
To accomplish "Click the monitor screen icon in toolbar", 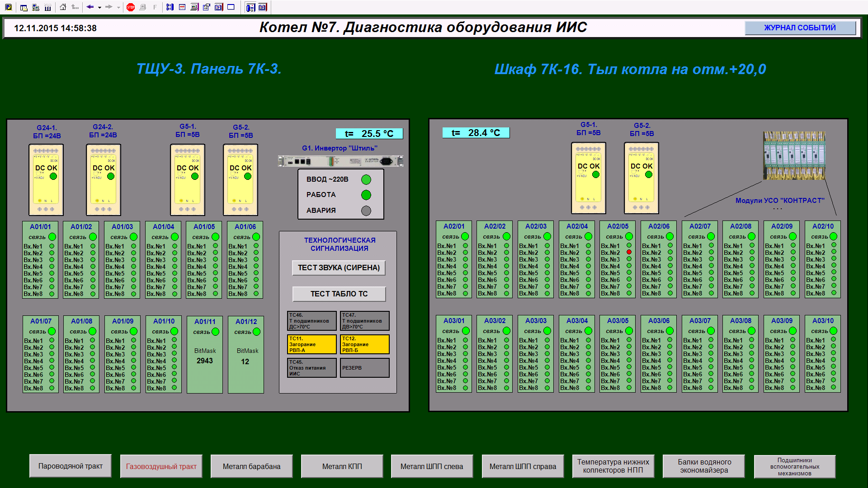I will pyautogui.click(x=9, y=7).
